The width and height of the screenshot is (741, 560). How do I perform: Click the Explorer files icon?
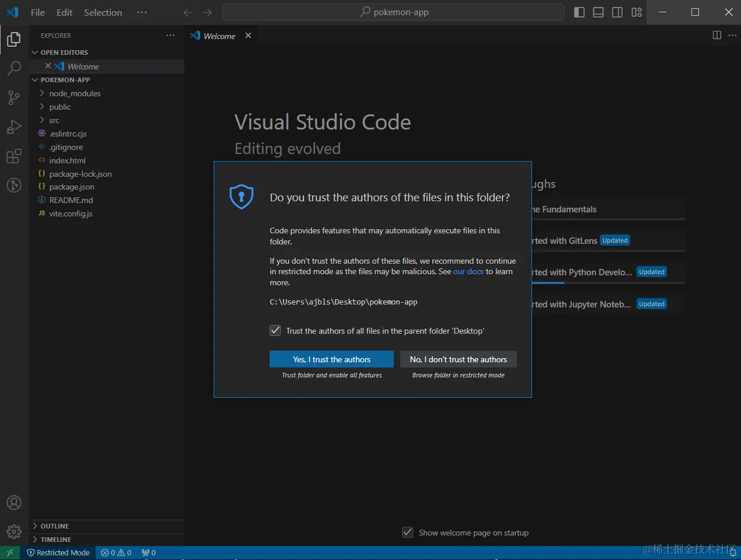[x=14, y=39]
